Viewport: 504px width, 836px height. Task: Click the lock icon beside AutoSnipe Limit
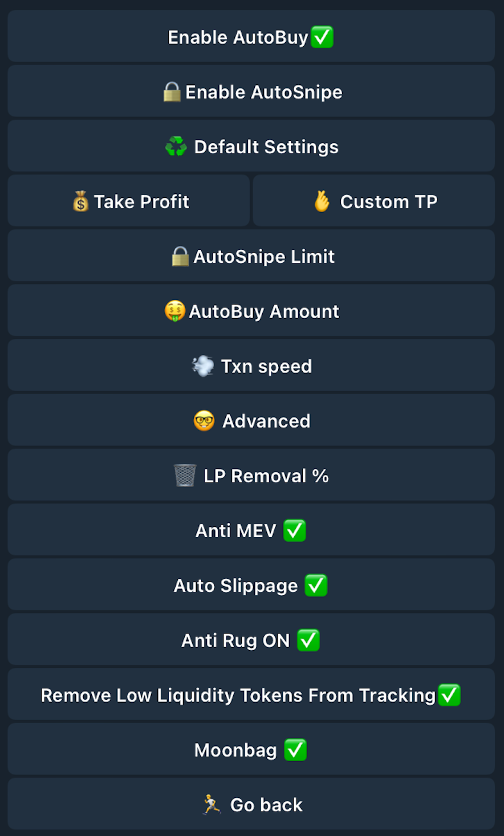[180, 256]
